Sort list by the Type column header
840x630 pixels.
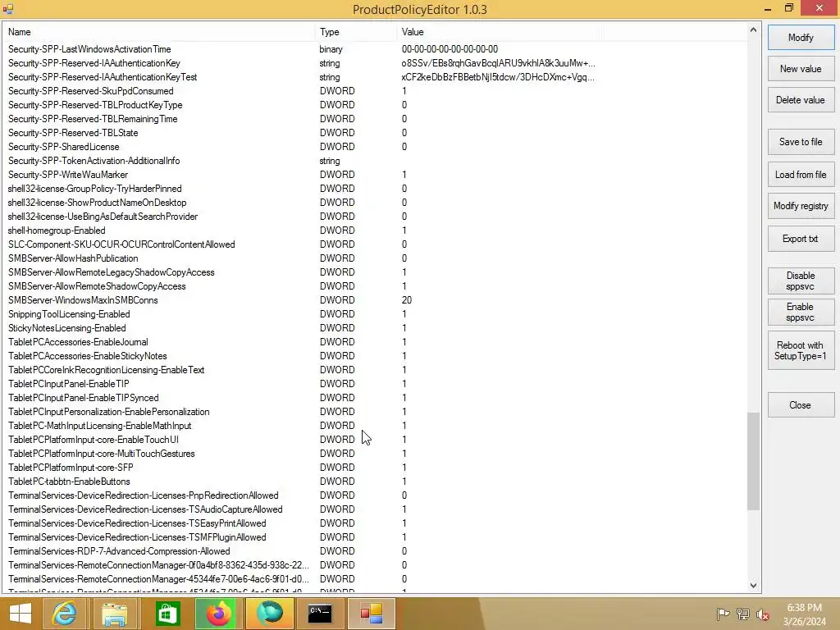[x=356, y=32]
